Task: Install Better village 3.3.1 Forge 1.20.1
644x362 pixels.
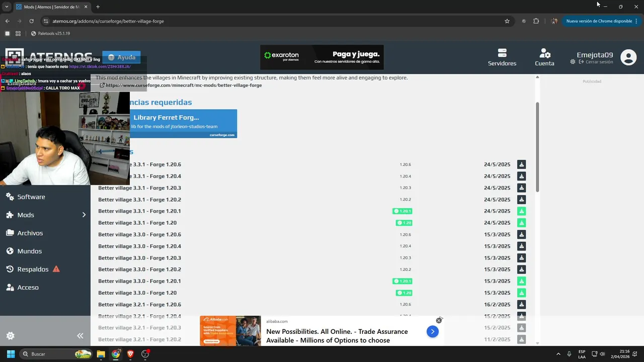Action: [x=521, y=211]
